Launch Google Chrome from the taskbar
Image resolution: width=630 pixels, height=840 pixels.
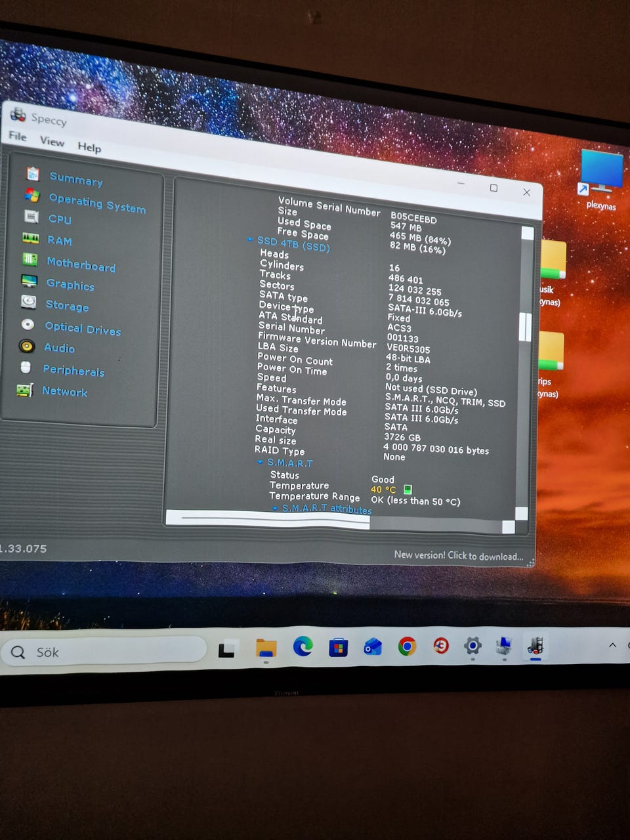coord(407,647)
